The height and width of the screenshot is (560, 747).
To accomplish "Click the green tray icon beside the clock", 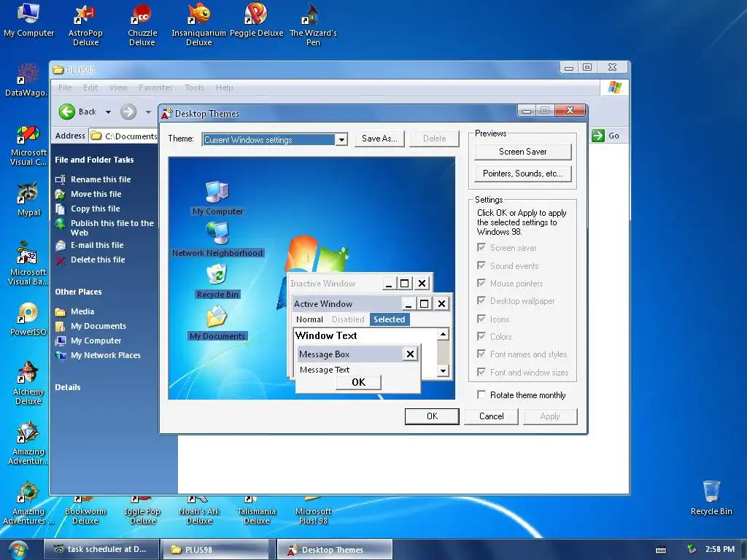I will (x=692, y=549).
